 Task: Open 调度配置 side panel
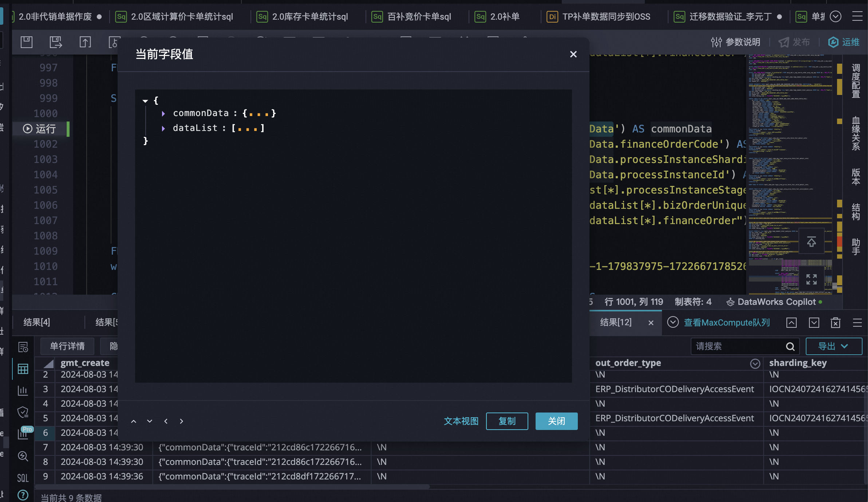(856, 81)
